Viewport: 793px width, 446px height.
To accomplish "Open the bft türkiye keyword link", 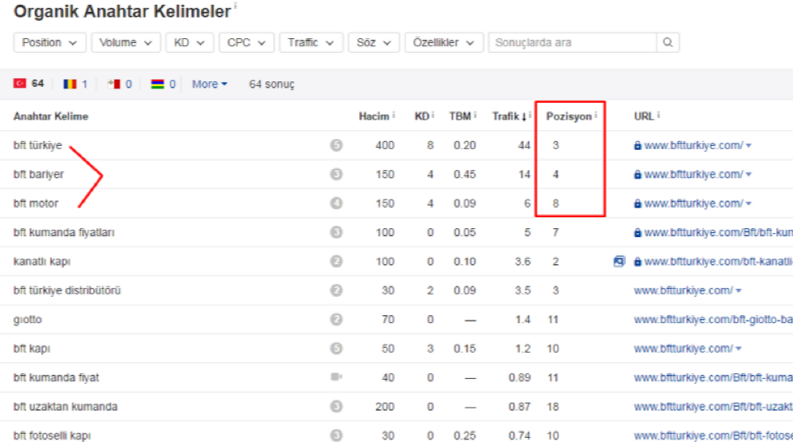I will click(x=37, y=145).
